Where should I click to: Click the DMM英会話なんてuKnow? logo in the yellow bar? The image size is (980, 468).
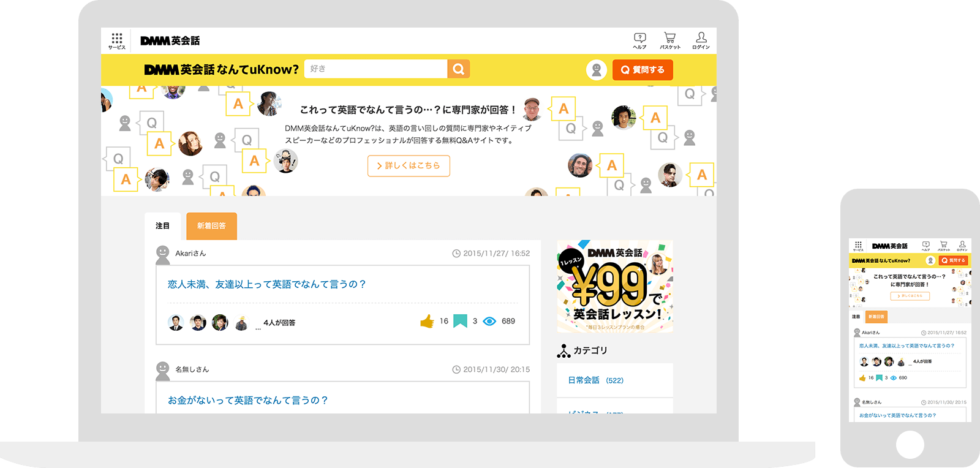[x=221, y=69]
